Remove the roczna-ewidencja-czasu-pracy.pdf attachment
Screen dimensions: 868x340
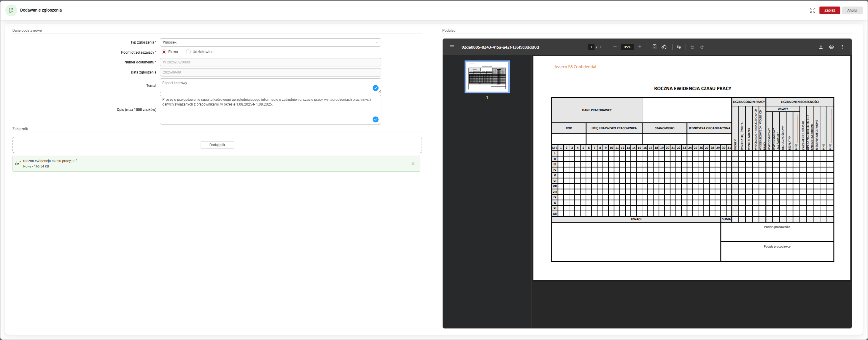coord(413,164)
